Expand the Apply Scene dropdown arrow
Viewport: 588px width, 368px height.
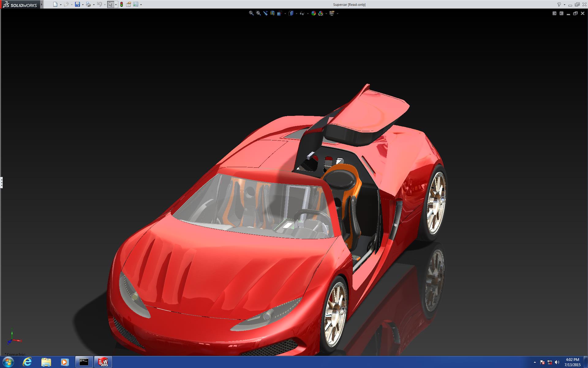(x=326, y=13)
